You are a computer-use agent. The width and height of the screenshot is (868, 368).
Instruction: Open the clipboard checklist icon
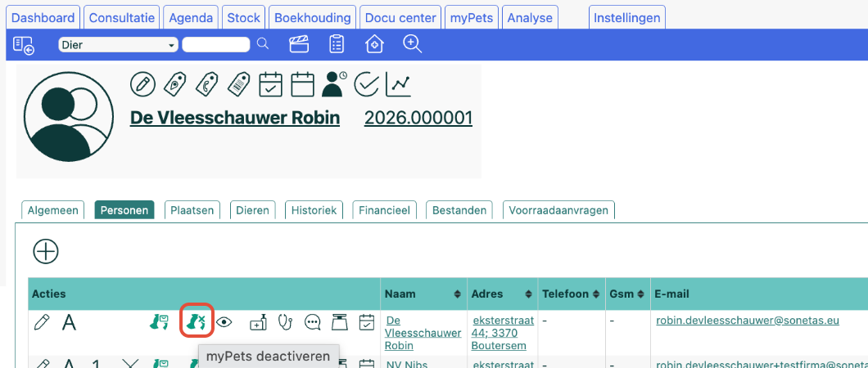[x=337, y=44]
